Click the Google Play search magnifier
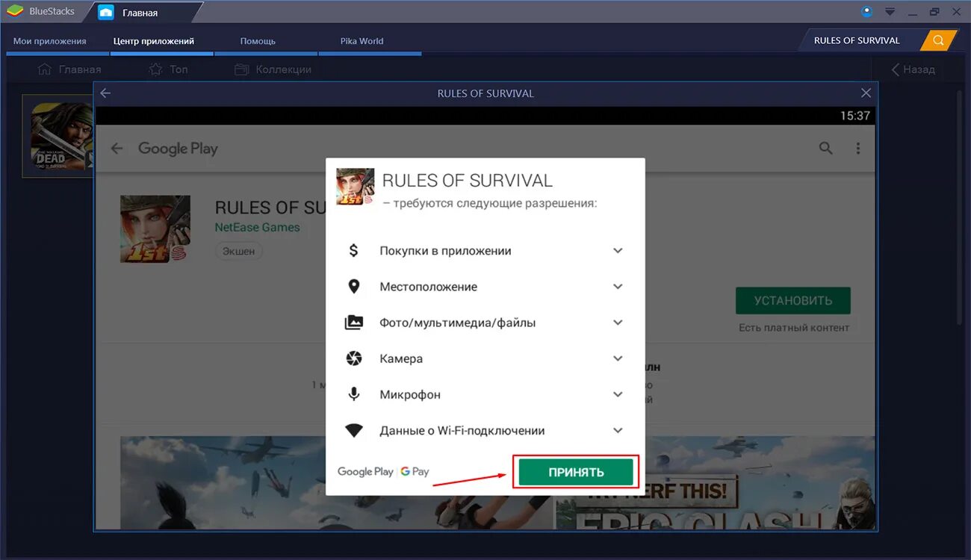The height and width of the screenshot is (560, 971). [x=825, y=148]
